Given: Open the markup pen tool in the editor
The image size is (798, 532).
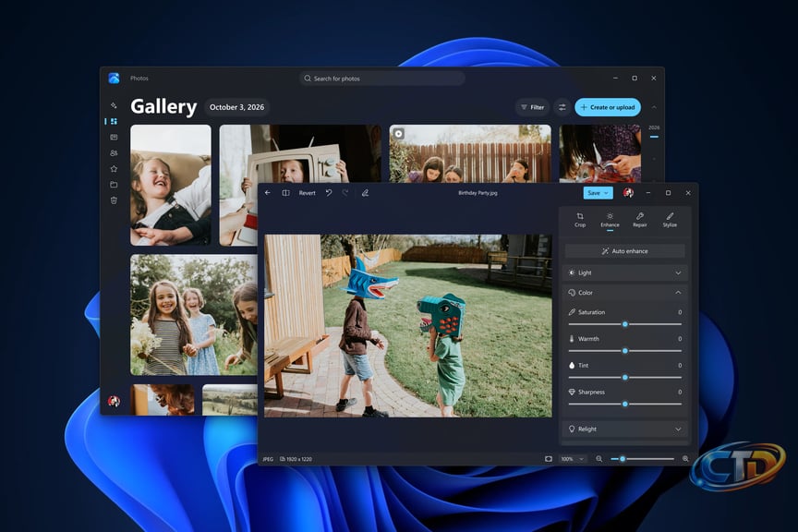Looking at the screenshot, I should (x=365, y=193).
